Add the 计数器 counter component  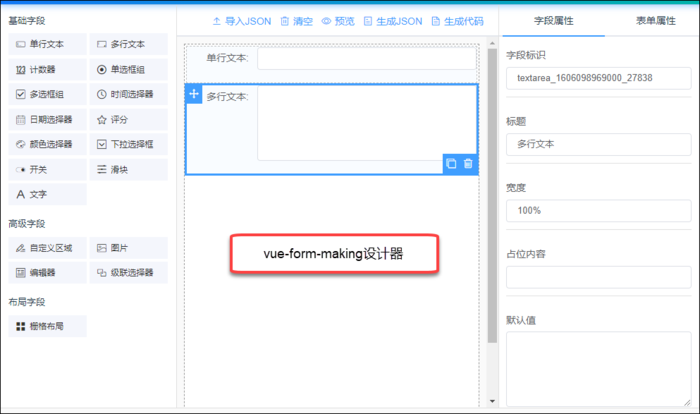pyautogui.click(x=47, y=69)
